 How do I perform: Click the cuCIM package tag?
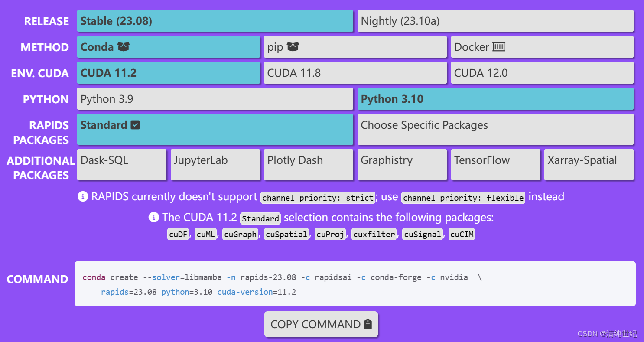tap(462, 235)
